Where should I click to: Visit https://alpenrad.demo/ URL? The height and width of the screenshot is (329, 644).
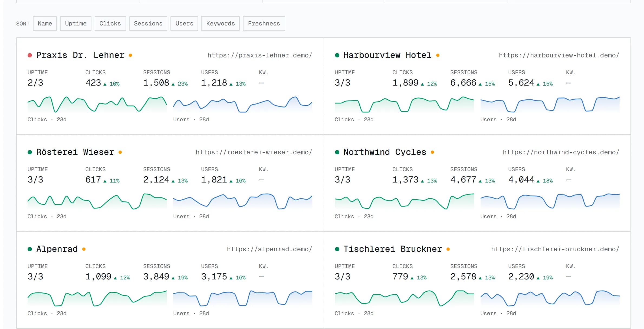point(270,249)
